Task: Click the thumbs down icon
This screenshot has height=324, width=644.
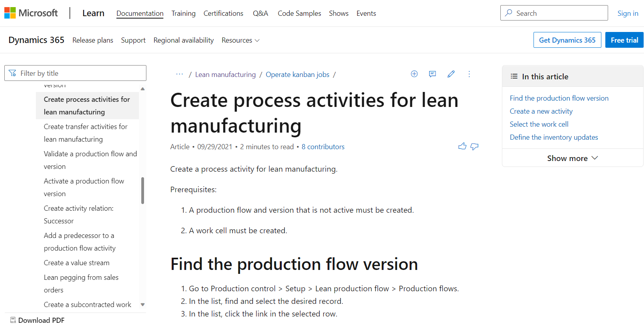Action: (474, 146)
